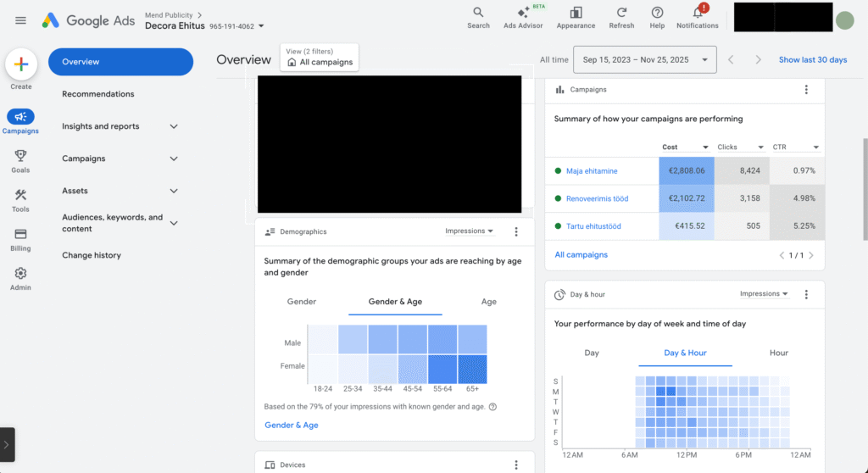Switch to the Hour tab
The image size is (868, 473).
778,353
